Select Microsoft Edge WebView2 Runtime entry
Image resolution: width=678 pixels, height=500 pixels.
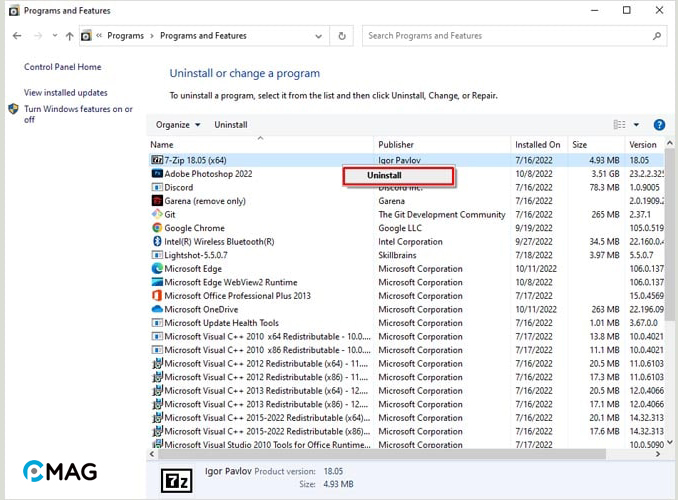(231, 282)
